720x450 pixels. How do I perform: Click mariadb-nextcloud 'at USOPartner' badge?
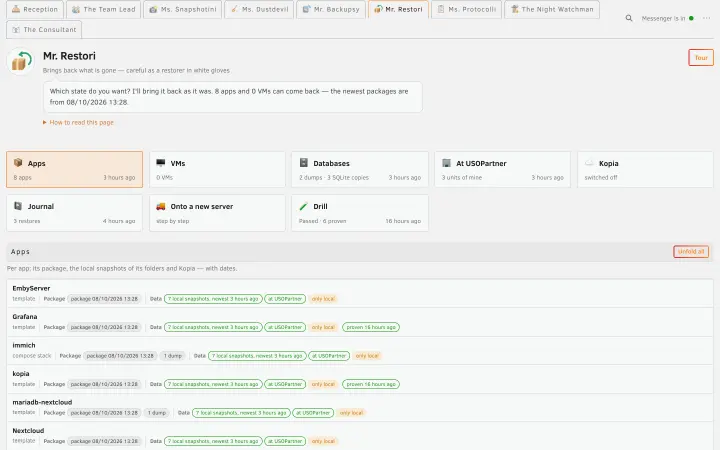[x=313, y=413]
